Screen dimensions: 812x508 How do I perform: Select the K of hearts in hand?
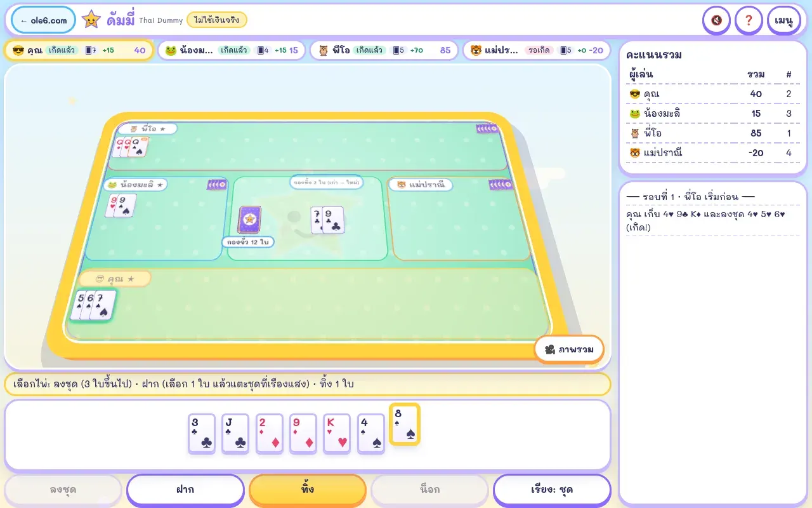(337, 434)
